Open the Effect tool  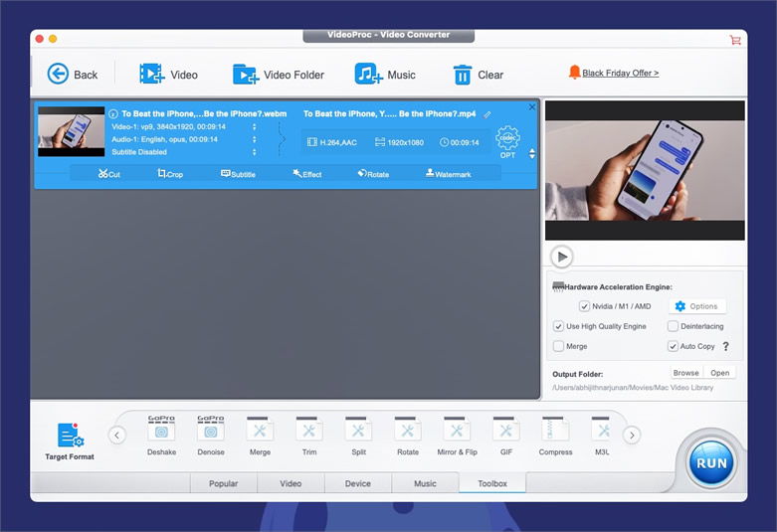307,174
